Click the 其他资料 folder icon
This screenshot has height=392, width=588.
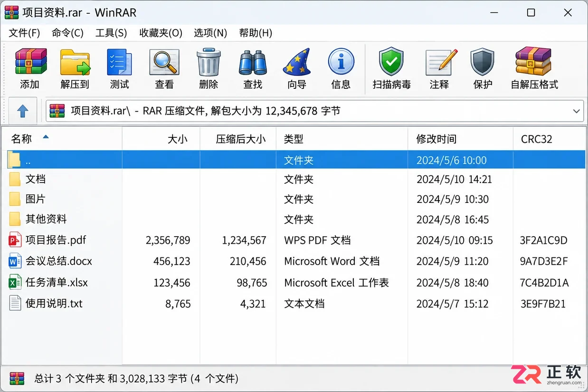click(x=15, y=219)
